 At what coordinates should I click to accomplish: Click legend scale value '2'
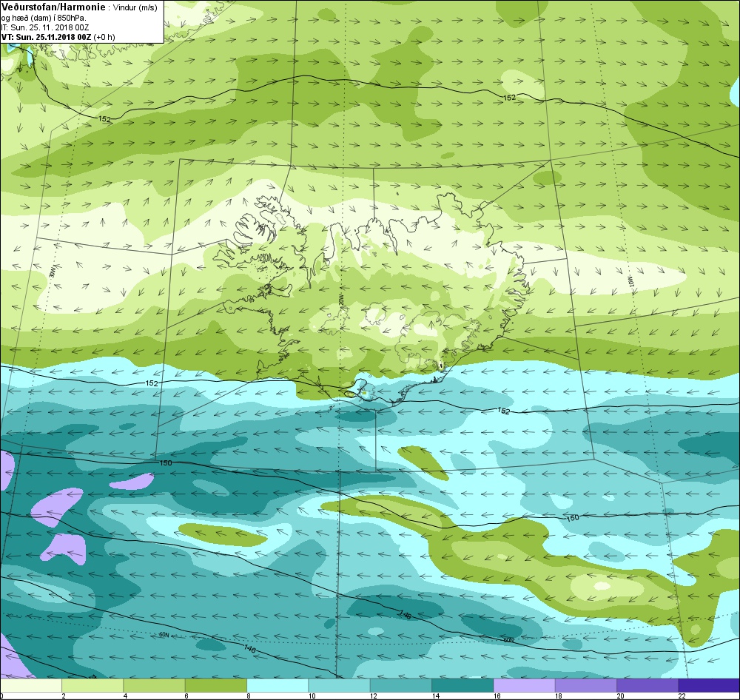pyautogui.click(x=63, y=696)
